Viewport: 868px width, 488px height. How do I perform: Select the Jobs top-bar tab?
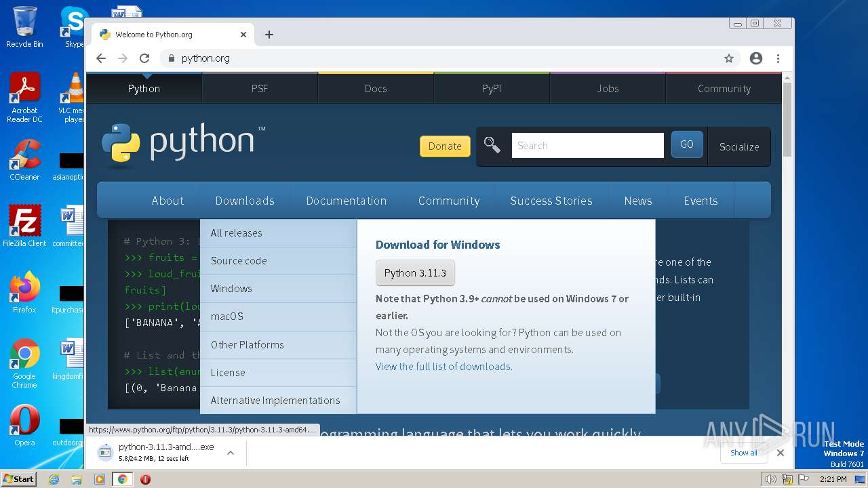[x=608, y=88]
